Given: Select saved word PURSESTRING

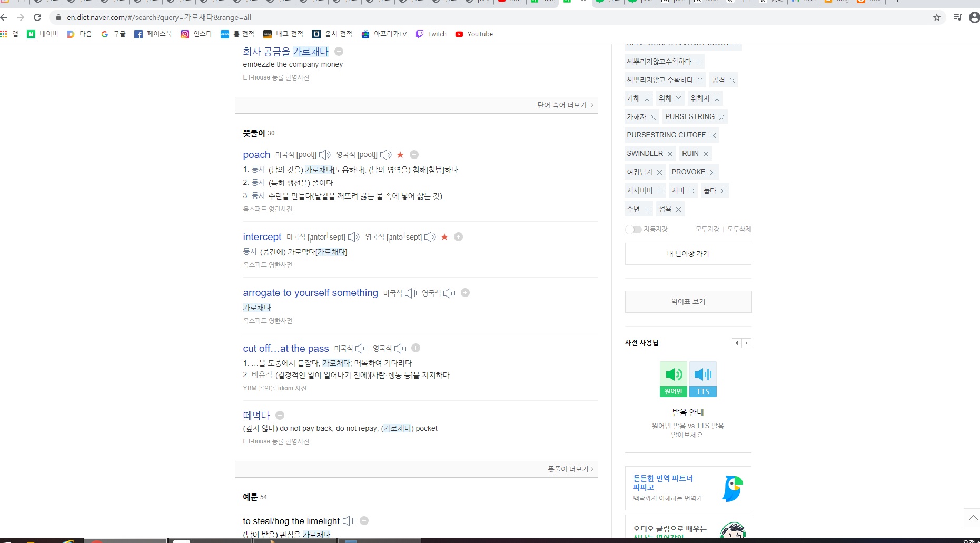Looking at the screenshot, I should (689, 117).
